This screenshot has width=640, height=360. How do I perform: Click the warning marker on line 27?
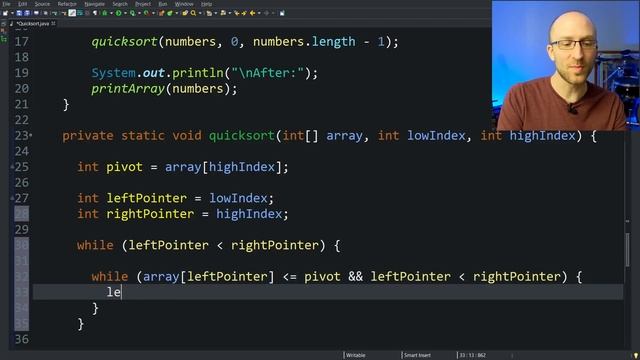pos(12,198)
